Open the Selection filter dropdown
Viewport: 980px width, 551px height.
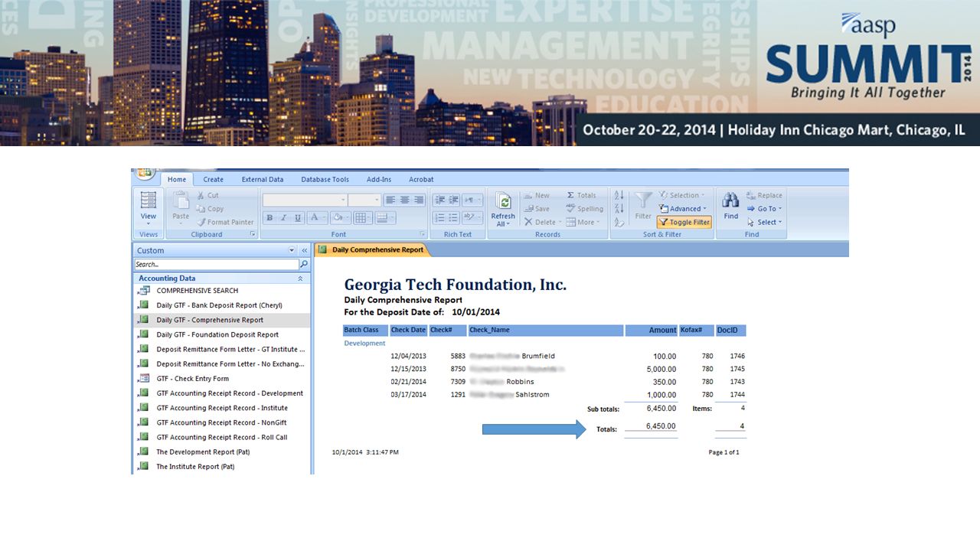682,195
